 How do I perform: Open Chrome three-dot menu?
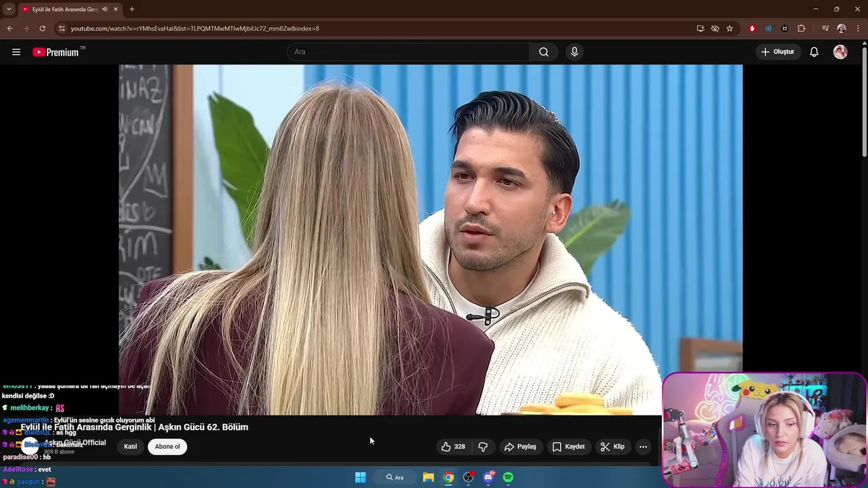coord(859,28)
